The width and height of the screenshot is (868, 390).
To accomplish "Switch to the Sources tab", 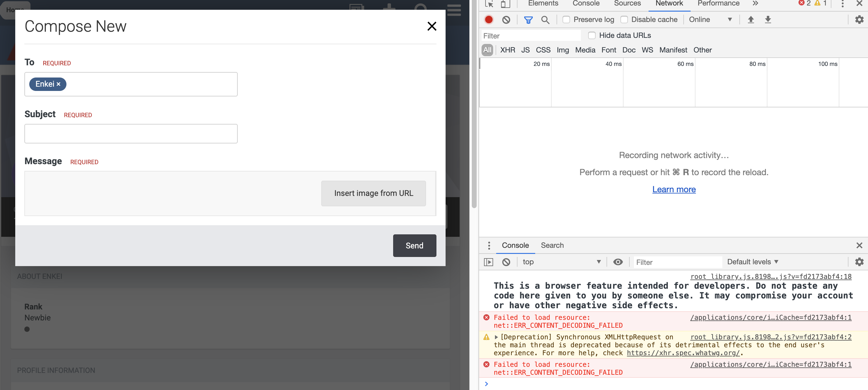I will point(627,3).
